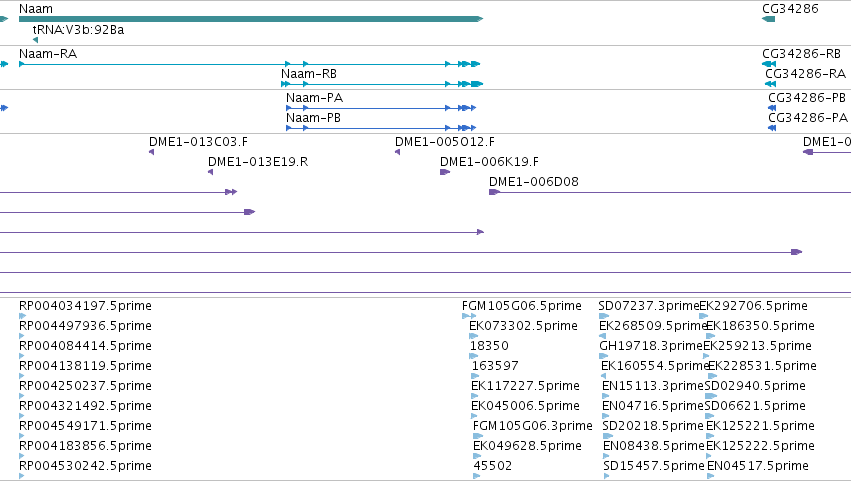The height and width of the screenshot is (481, 851).
Task: Click RP004321492.5prime entry
Action: (85, 406)
